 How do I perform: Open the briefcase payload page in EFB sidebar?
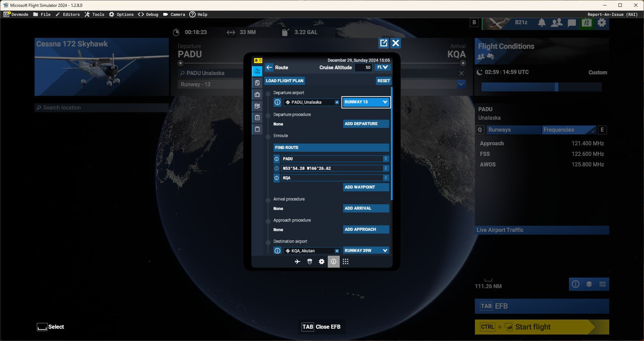(x=257, y=94)
